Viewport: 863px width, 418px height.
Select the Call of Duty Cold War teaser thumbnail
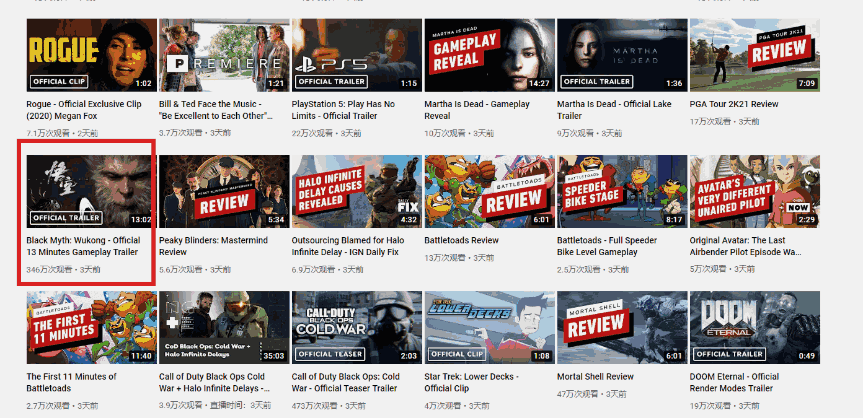(x=355, y=327)
